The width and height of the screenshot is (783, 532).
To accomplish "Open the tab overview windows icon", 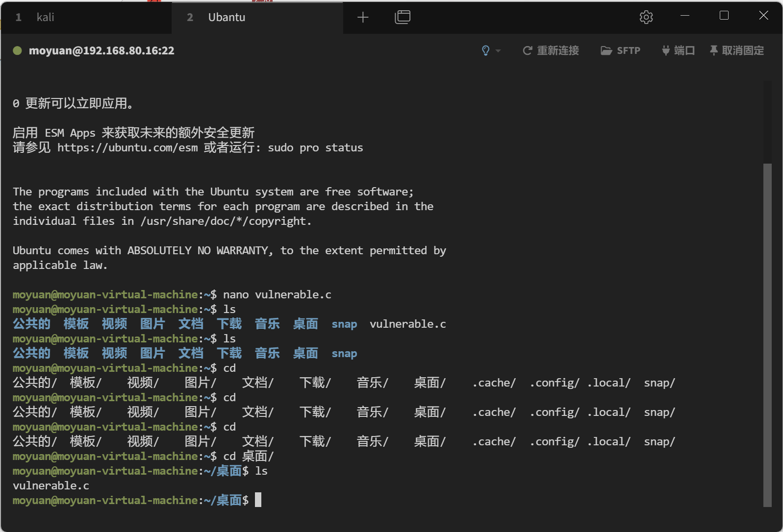I will tap(402, 18).
